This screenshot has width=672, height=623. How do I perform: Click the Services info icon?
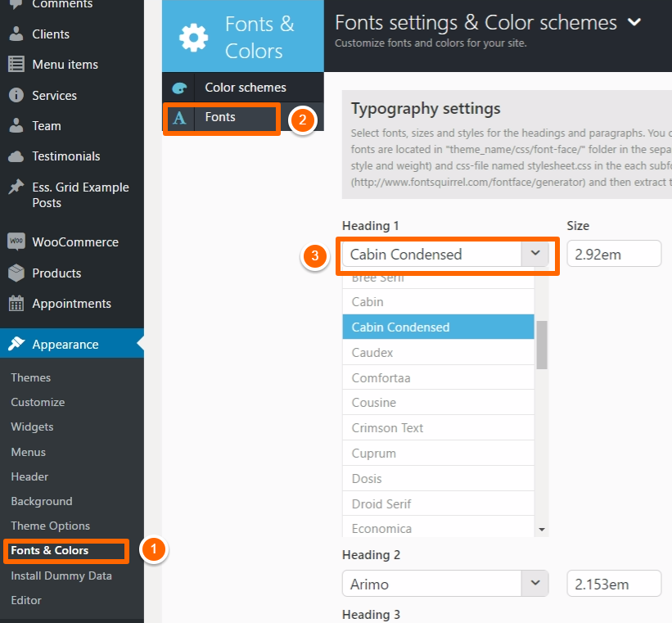[x=16, y=95]
